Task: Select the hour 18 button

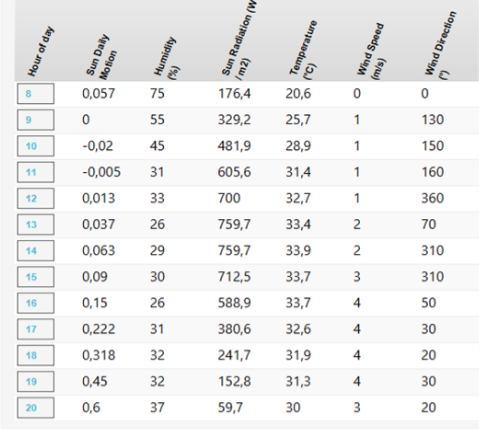Action: point(36,355)
